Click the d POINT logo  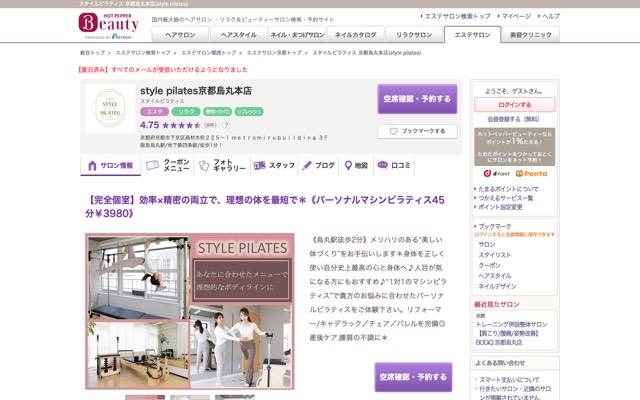pyautogui.click(x=497, y=173)
